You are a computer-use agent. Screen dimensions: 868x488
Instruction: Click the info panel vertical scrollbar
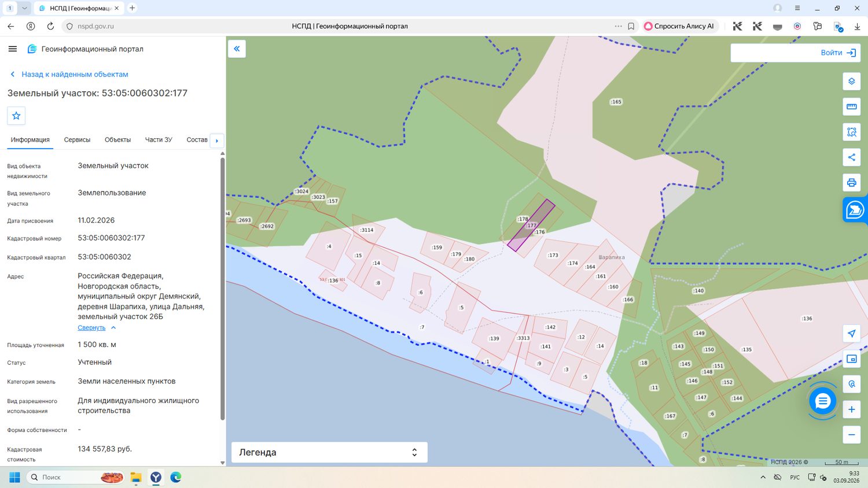[222, 289]
